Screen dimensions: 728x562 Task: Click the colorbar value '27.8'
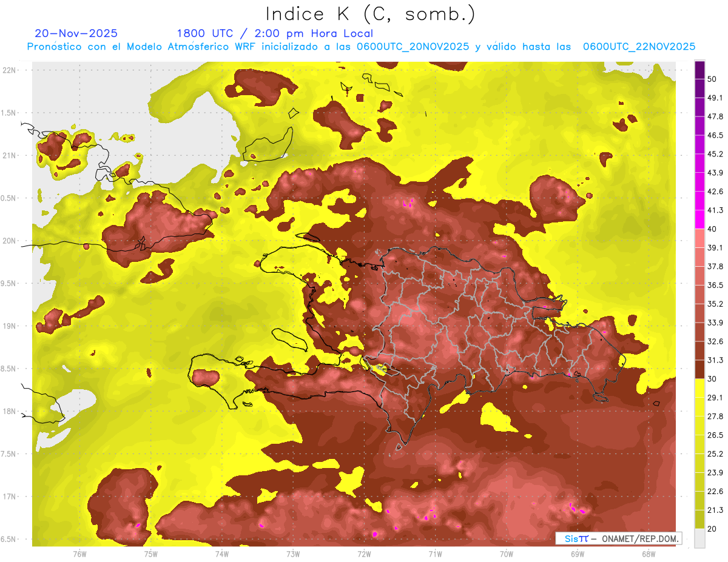[x=715, y=416]
